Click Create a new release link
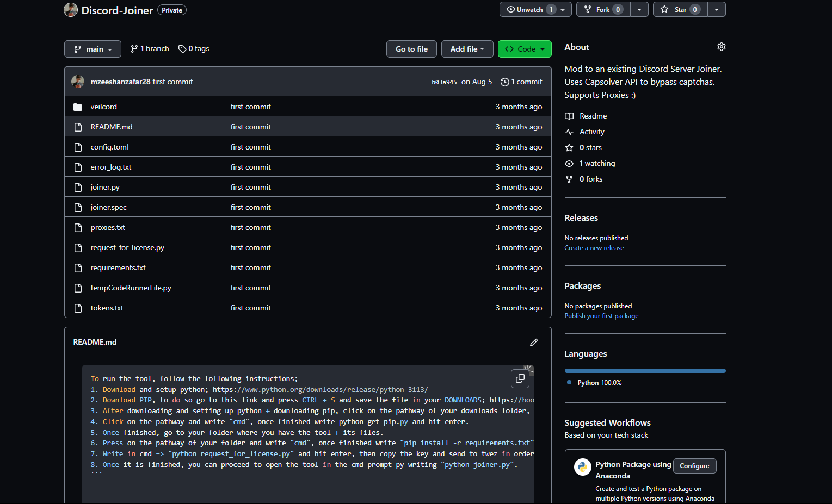The width and height of the screenshot is (832, 504). (594, 248)
